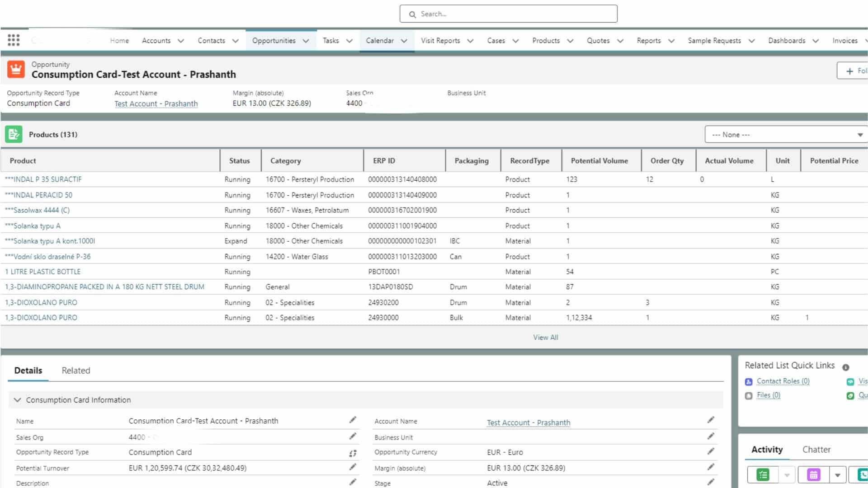The image size is (868, 488).
Task: Change Opportunity Record Type icon
Action: coord(353,453)
